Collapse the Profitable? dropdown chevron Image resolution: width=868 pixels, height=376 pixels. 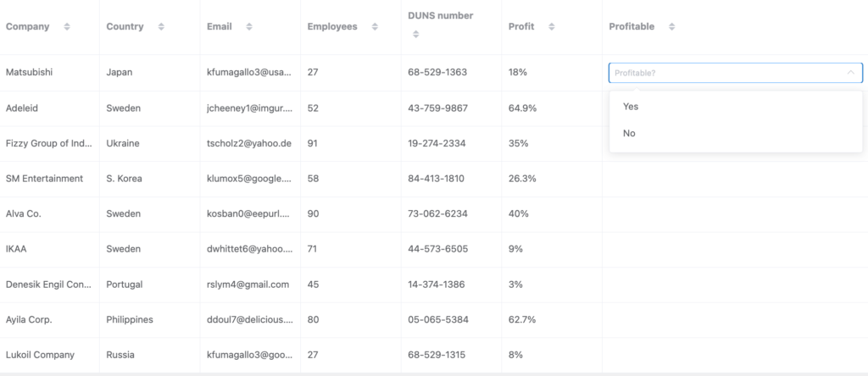click(x=851, y=73)
